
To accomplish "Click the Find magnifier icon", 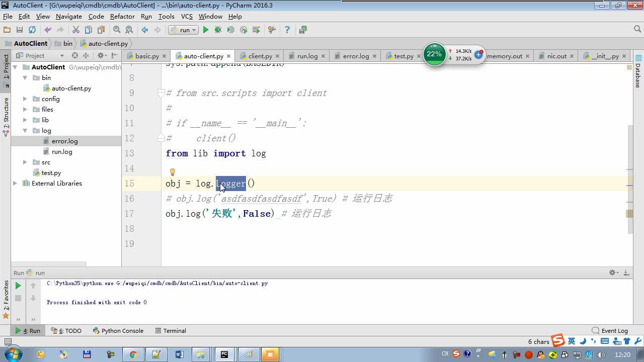I will [117, 30].
